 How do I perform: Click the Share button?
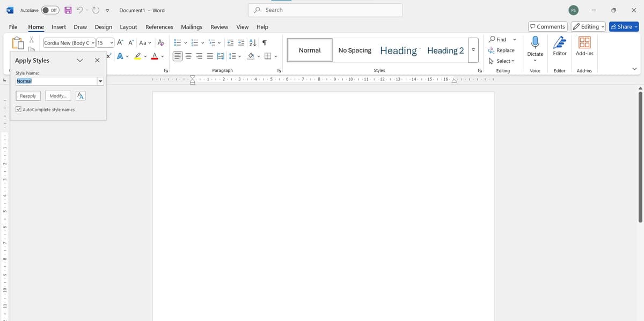pyautogui.click(x=624, y=27)
